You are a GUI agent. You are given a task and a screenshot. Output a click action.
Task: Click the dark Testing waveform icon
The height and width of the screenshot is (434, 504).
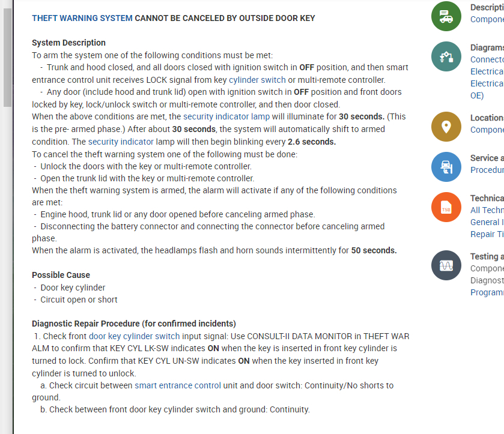[446, 265]
